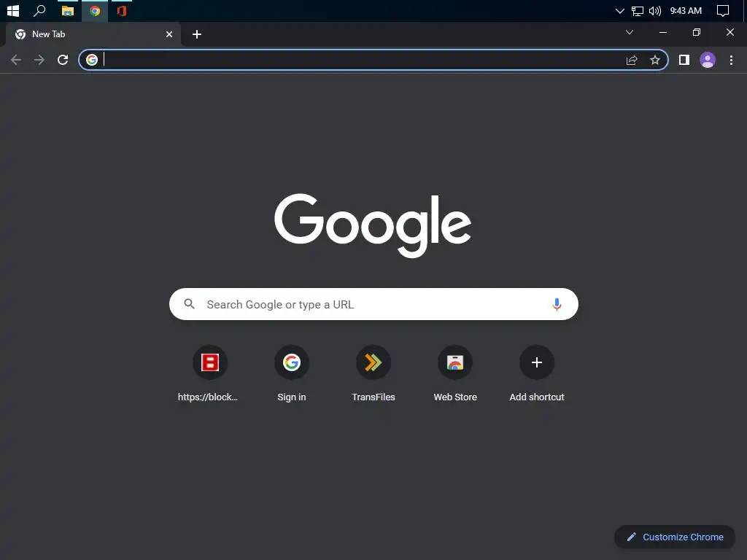Restore down the Chrome window
This screenshot has width=747, height=560.
click(x=696, y=32)
